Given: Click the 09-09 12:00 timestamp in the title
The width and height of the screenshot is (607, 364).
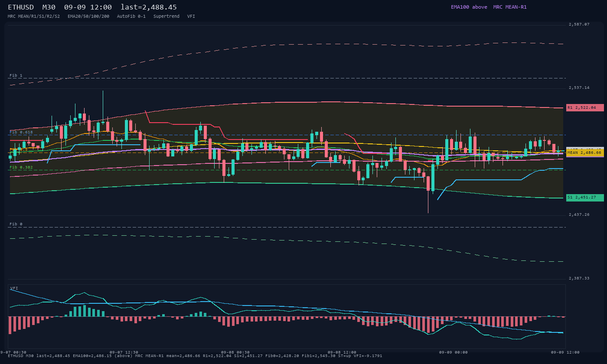Looking at the screenshot, I should coord(88,7).
